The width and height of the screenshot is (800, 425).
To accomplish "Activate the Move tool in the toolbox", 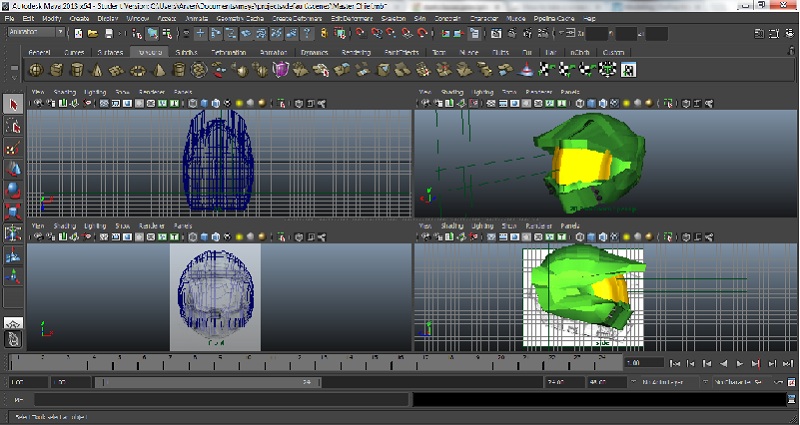I will point(13,169).
